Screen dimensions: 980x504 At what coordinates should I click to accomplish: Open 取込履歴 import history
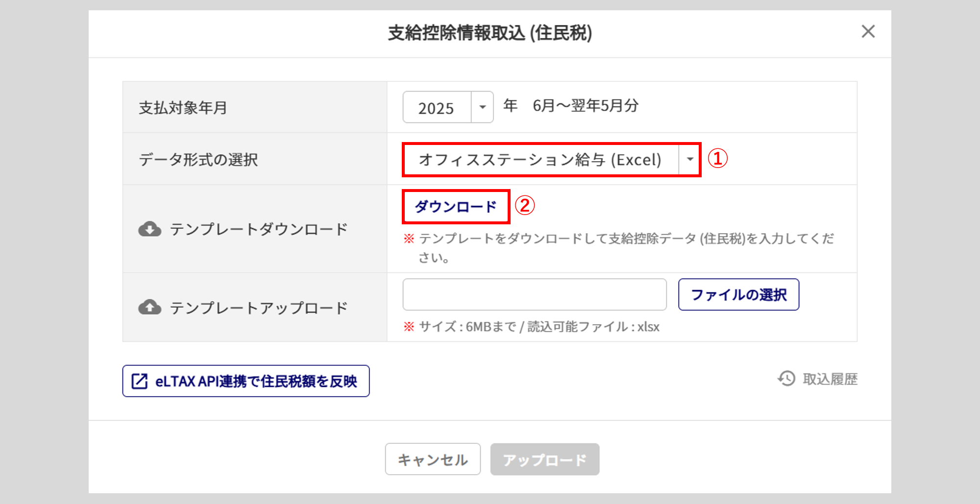830,379
